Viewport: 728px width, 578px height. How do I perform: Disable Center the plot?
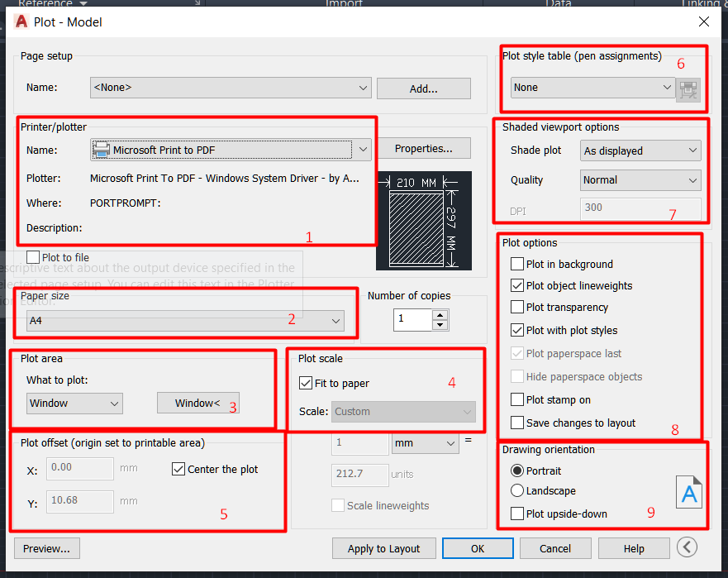coord(178,468)
